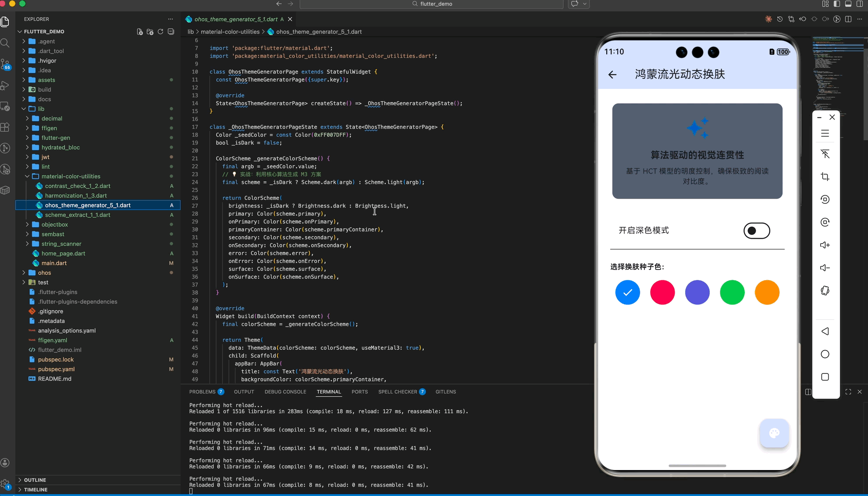868x496 pixels.
Task: Tap the palette floating action button
Action: click(774, 433)
